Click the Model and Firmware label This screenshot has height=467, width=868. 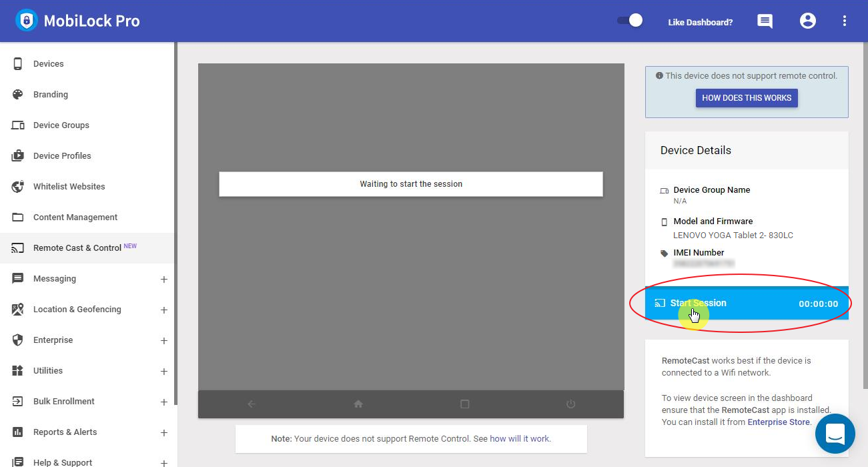tap(713, 221)
